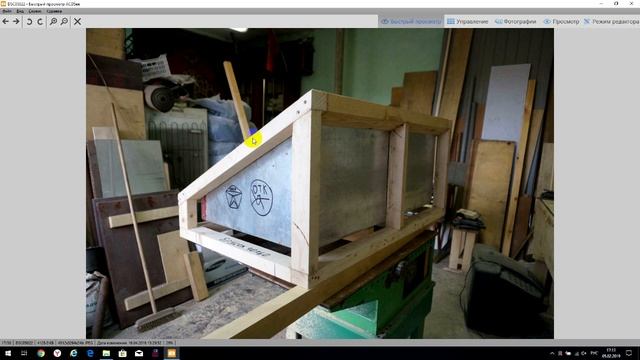Open the Windows Start menu
This screenshot has width=640, height=360.
[x=8, y=353]
